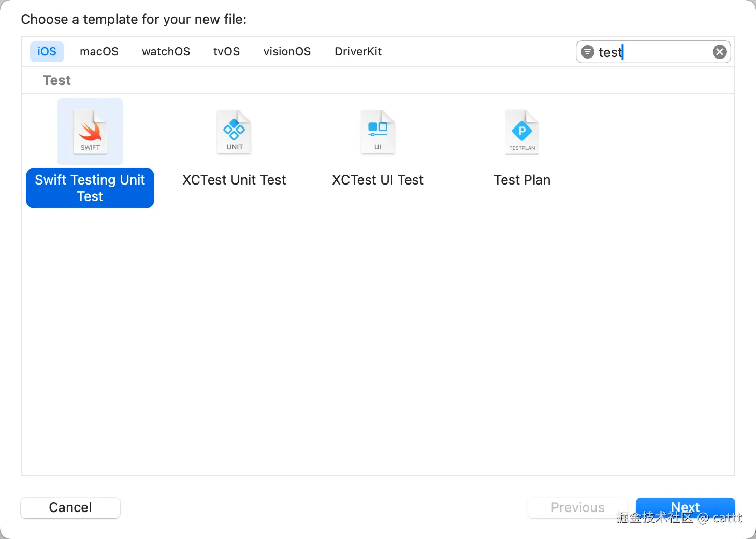Switch to the watchOS tab
The height and width of the screenshot is (539, 756).
(166, 51)
